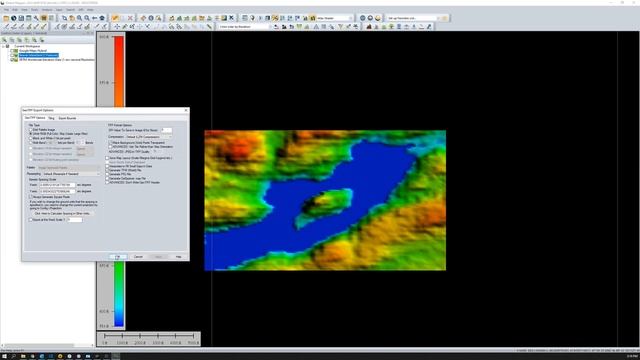Open File Explorer from the taskbar
Screen dimensions: 640x360
(x=23, y=356)
